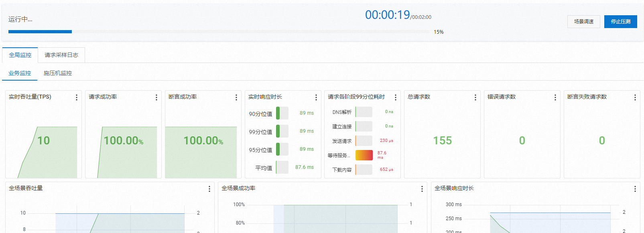
Task: Expand options for 全场景成功率 chart
Action: 422,189
